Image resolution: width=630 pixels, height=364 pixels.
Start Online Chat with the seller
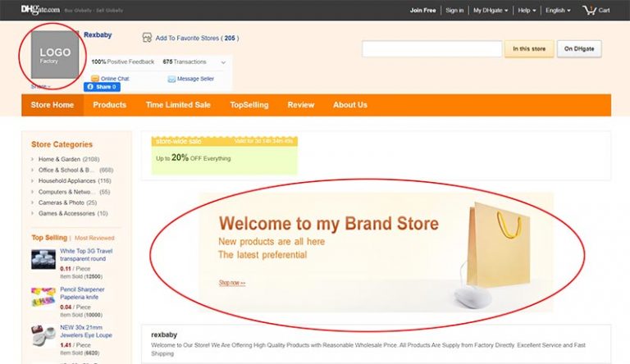95,79
